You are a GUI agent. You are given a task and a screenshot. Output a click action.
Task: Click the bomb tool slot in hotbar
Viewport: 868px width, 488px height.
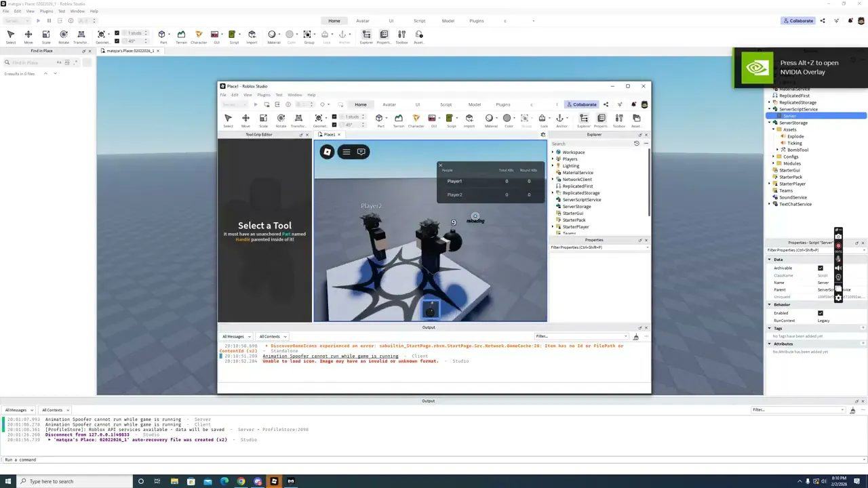coord(430,310)
